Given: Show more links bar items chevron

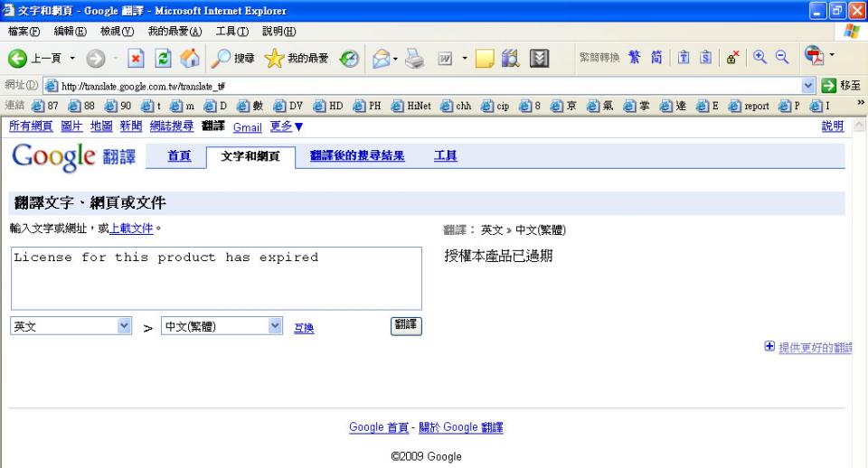Looking at the screenshot, I should click(860, 102).
